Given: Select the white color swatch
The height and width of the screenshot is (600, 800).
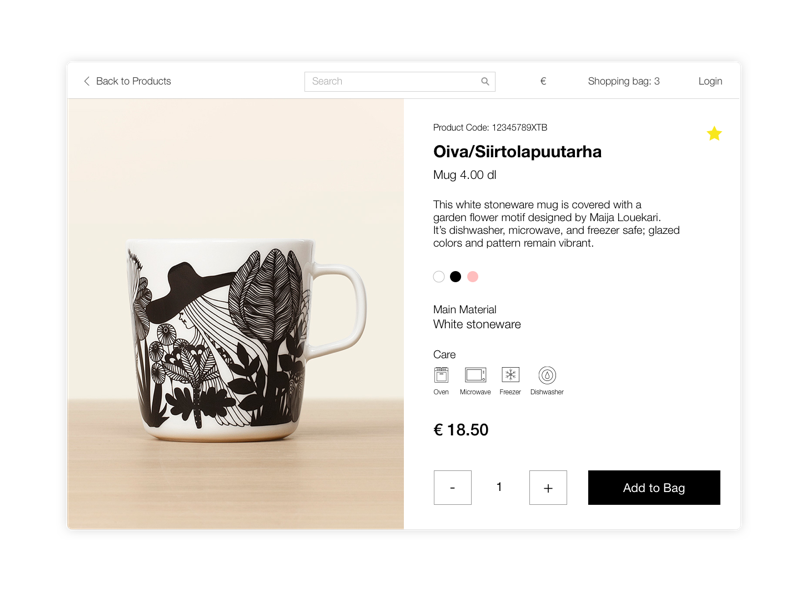Looking at the screenshot, I should click(439, 277).
